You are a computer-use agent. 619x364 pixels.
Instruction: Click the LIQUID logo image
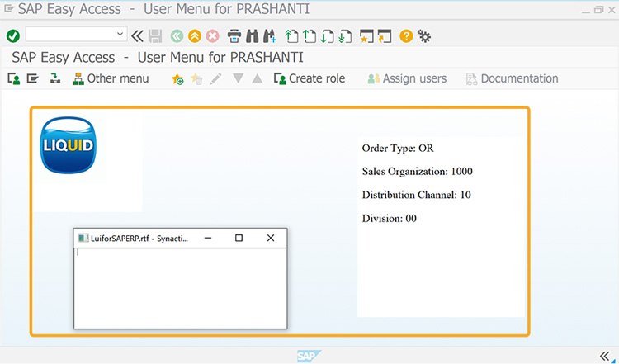pyautogui.click(x=69, y=145)
